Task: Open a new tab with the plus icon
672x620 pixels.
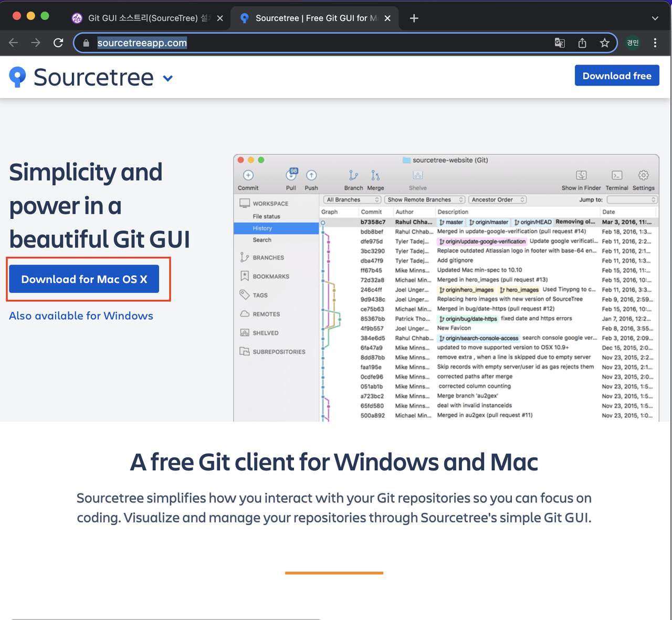Action: pos(414,18)
